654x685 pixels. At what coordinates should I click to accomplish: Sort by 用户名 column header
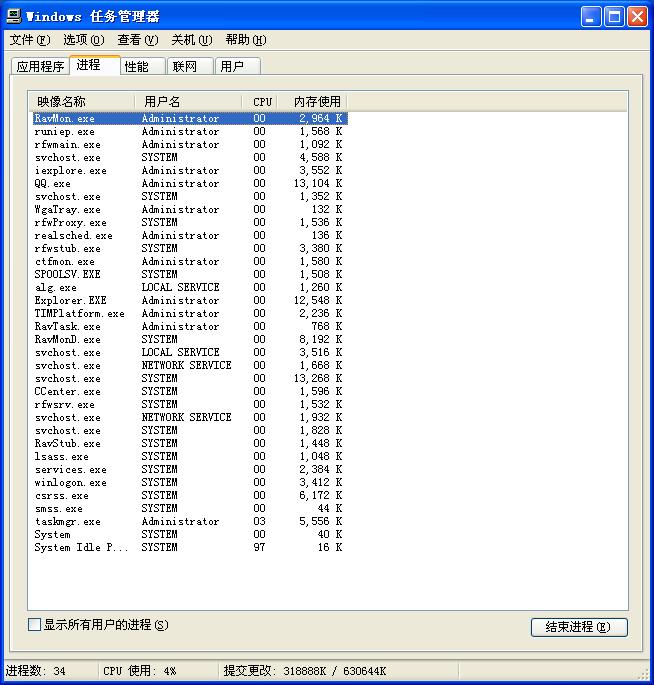pos(188,102)
